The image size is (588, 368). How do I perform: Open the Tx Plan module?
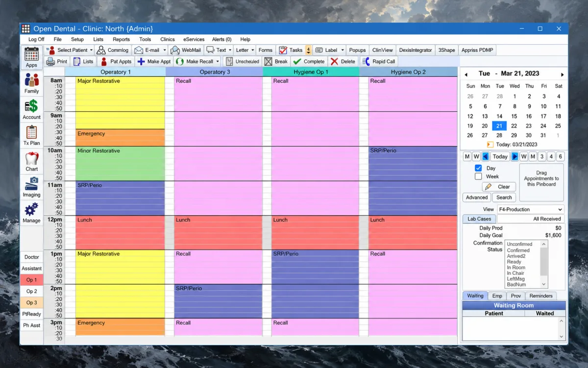pos(31,135)
